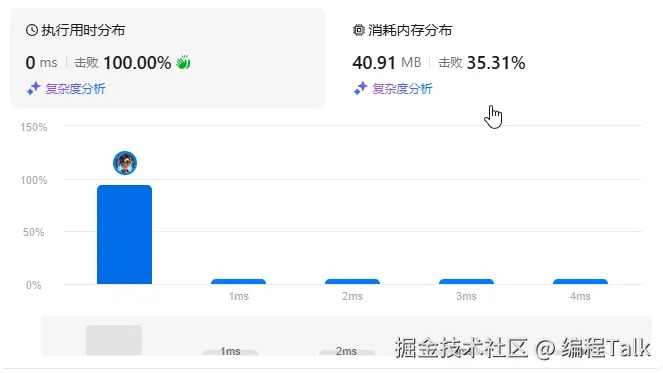Click the small bar above 1ms

point(238,282)
